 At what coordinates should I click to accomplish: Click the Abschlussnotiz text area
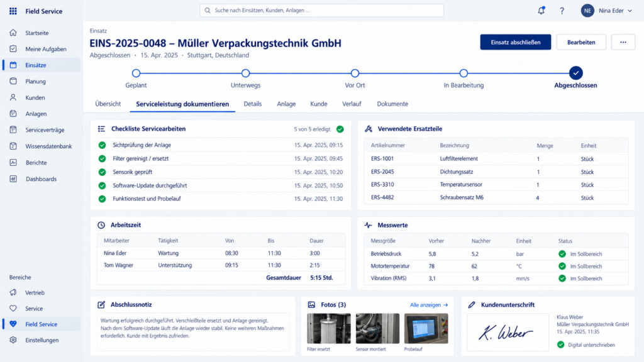coord(193,332)
